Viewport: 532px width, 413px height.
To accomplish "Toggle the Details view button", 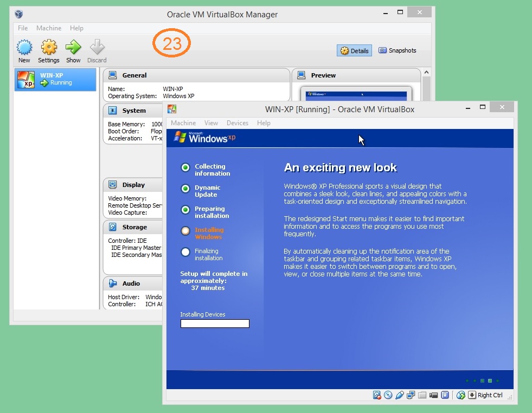I will click(354, 51).
